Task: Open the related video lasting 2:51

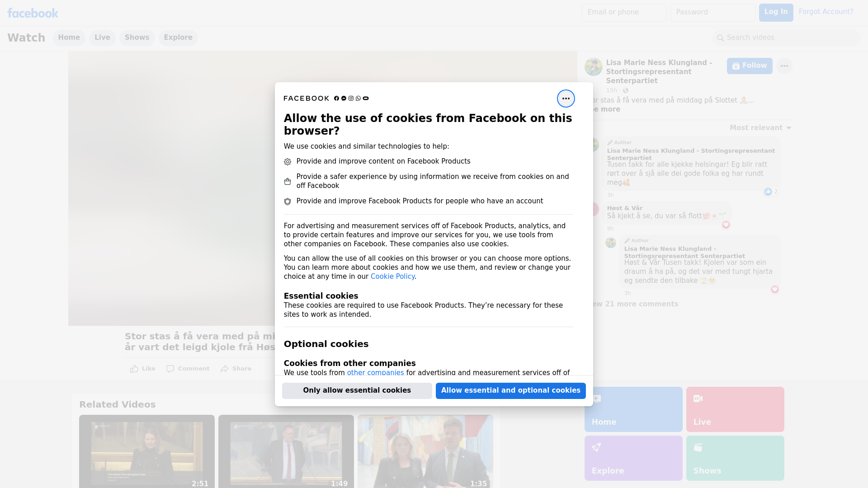Action: pyautogui.click(x=147, y=451)
